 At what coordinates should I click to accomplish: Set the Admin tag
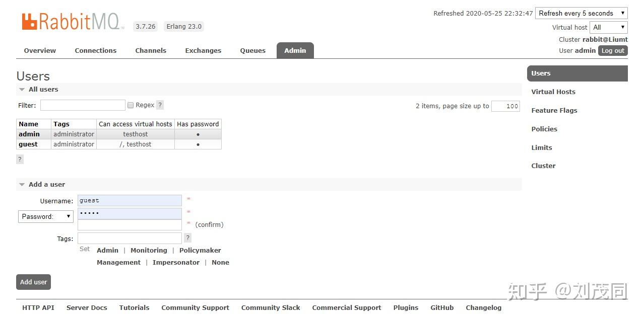(x=107, y=250)
